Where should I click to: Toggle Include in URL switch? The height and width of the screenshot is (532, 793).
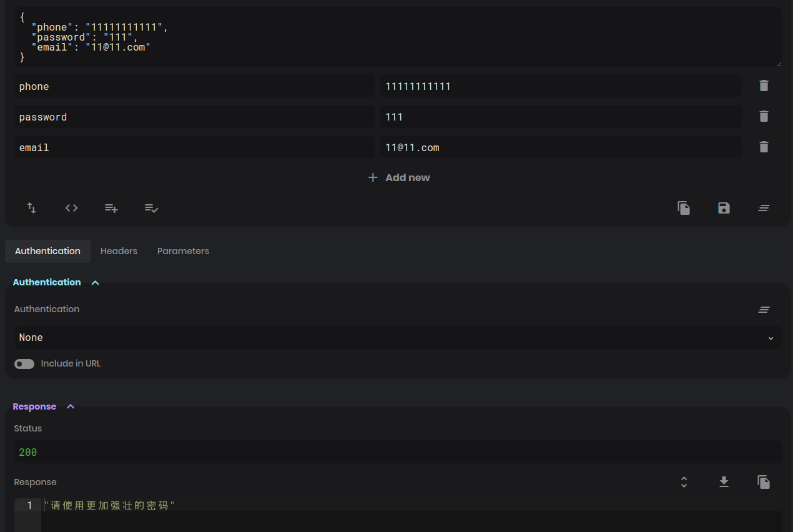point(24,364)
